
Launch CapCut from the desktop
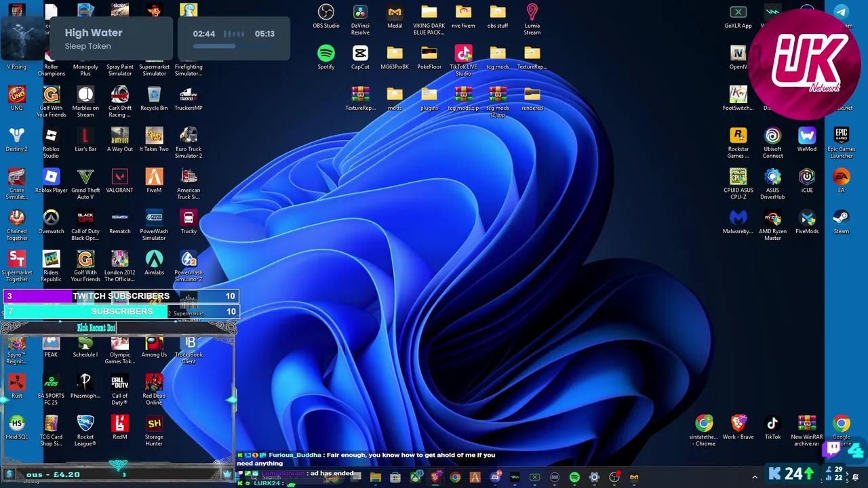(360, 58)
